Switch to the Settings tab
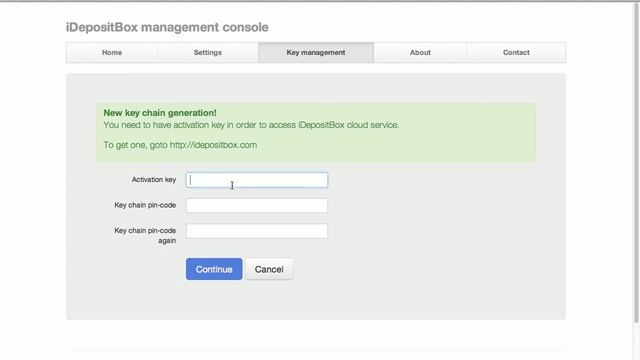Viewport: 640px width, 360px height. 208,53
